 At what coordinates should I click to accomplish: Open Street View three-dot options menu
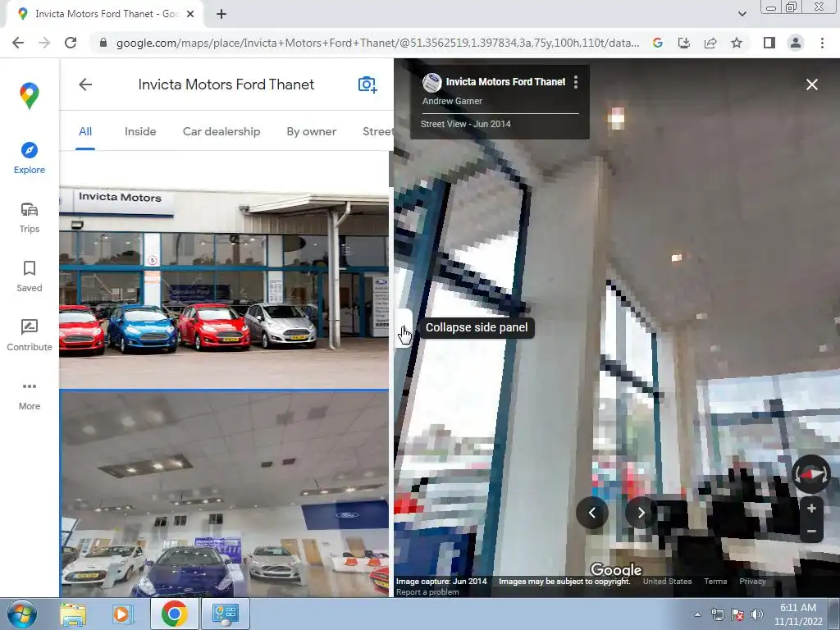pos(576,82)
